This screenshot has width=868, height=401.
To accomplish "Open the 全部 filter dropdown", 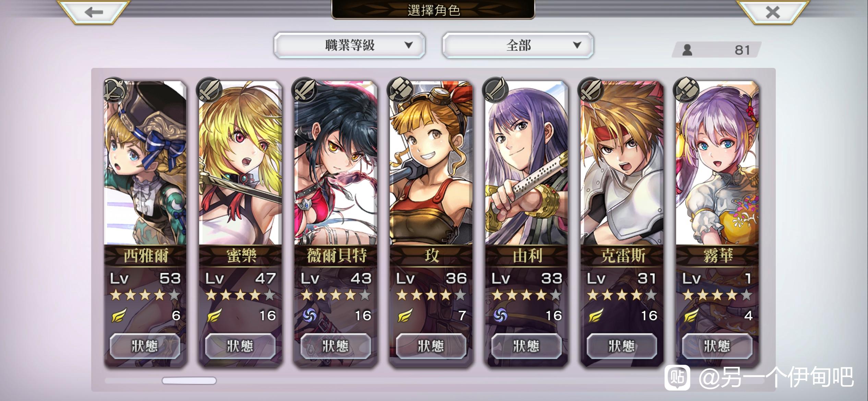I will coord(518,45).
